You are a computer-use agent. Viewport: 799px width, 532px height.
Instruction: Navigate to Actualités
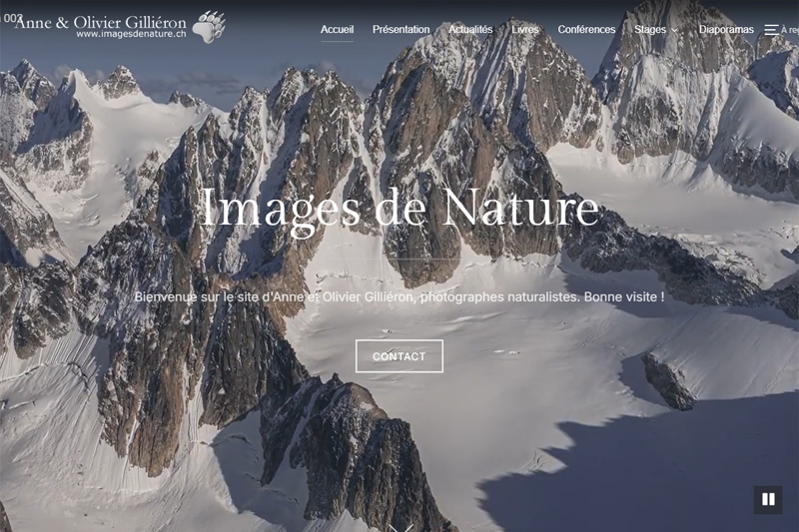click(470, 30)
